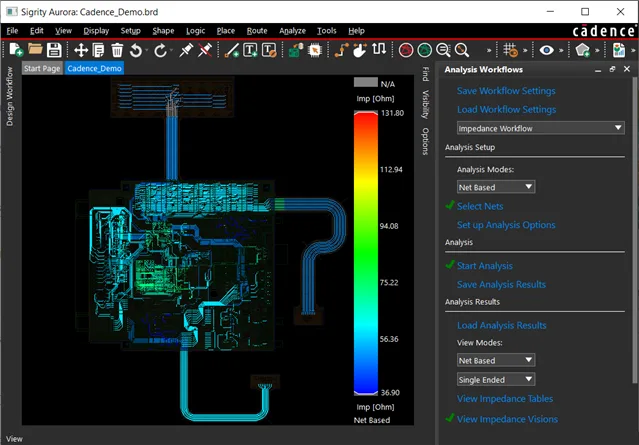This screenshot has width=639, height=445.
Task: Click the report chart icon
Action: click(619, 50)
